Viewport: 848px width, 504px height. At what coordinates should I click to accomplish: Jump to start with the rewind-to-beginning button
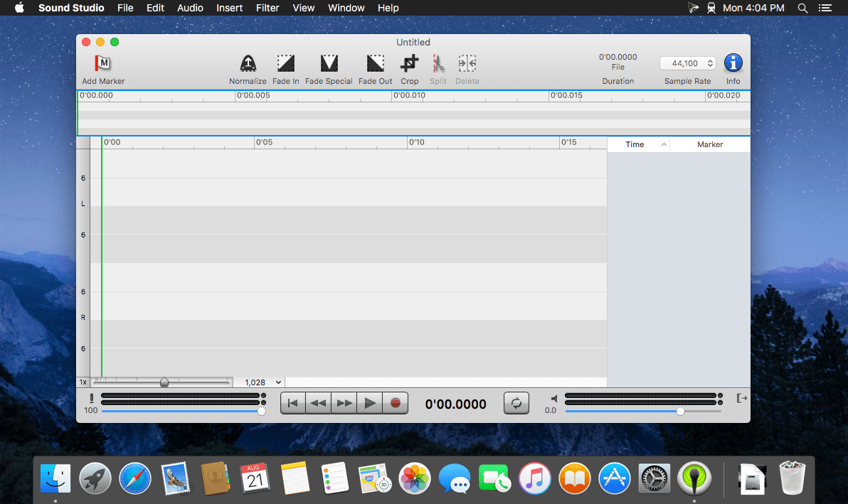click(x=292, y=403)
